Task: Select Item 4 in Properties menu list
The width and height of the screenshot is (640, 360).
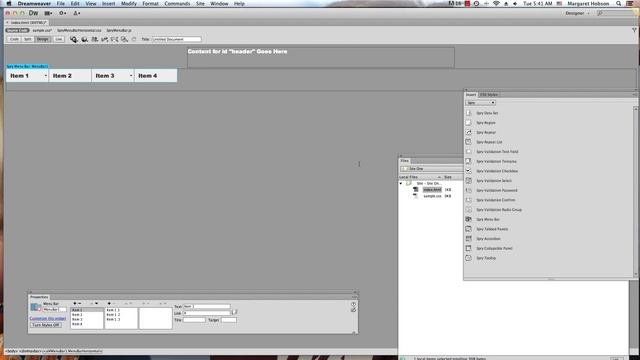Action: [77, 324]
